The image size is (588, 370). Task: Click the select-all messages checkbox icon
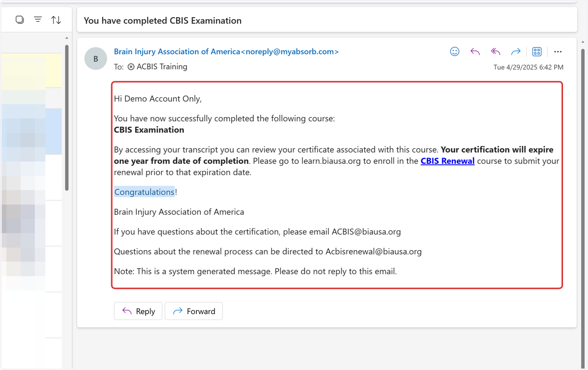click(x=20, y=20)
